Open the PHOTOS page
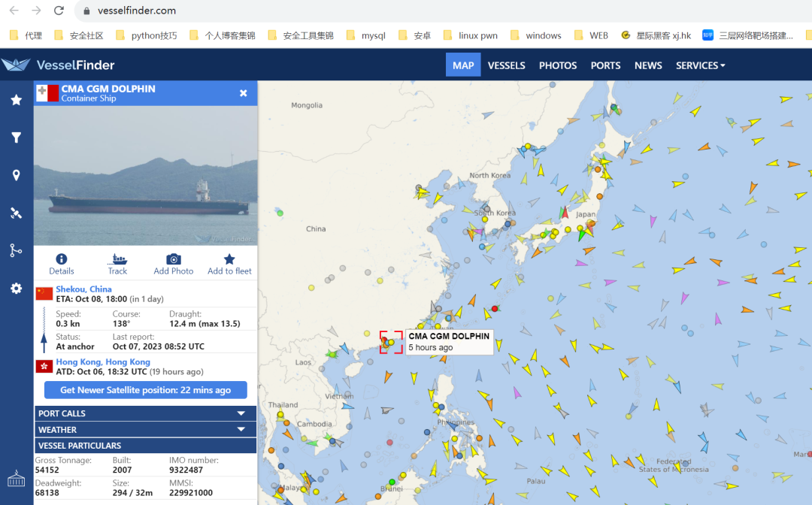The image size is (812, 505). (558, 65)
